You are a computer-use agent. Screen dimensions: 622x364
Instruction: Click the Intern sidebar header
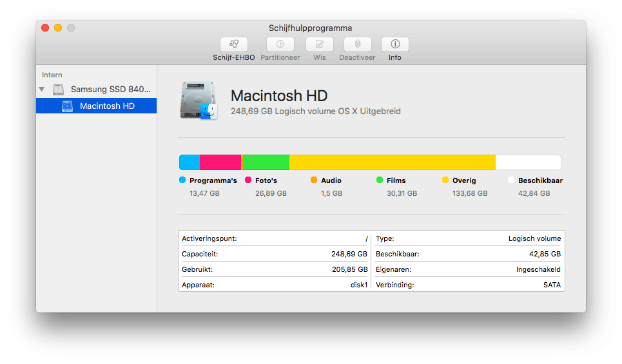(52, 75)
